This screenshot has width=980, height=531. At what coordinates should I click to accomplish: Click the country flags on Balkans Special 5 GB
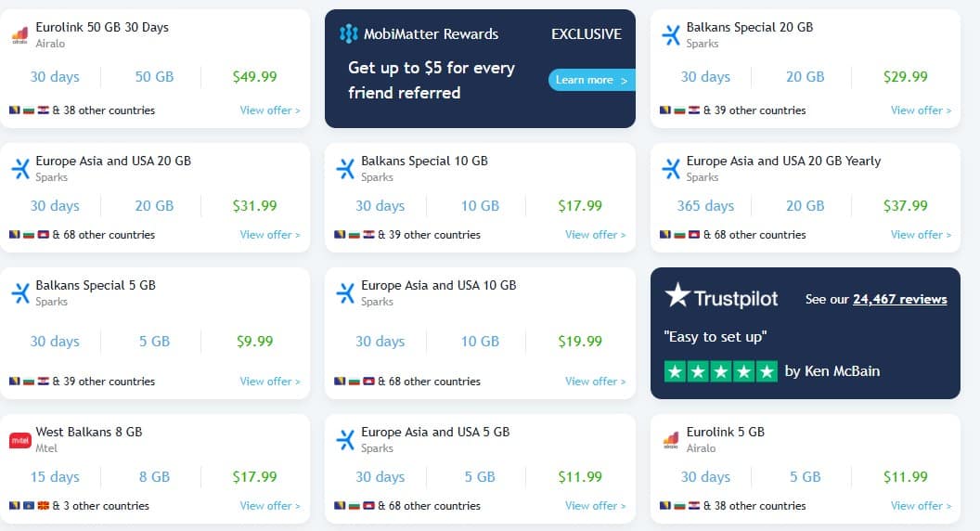(29, 382)
